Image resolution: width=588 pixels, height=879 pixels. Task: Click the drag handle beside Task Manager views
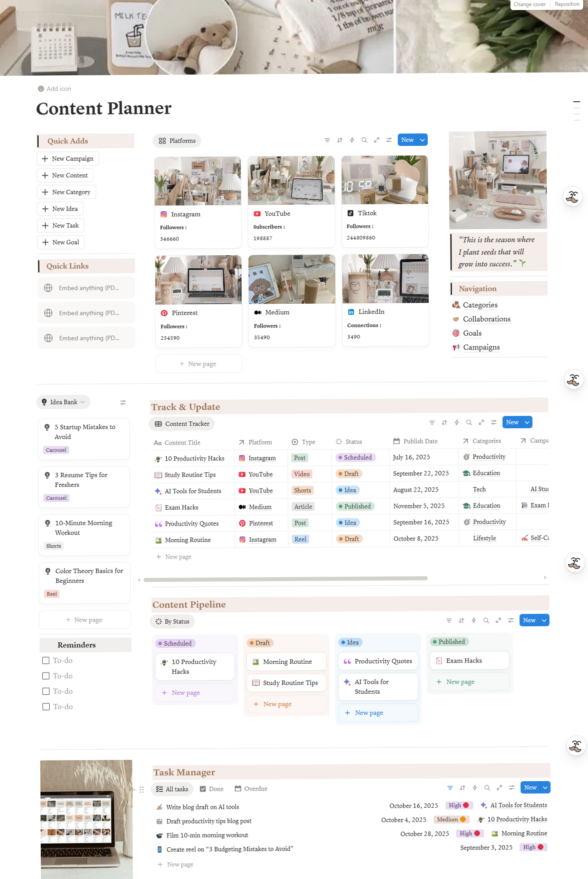(141, 789)
